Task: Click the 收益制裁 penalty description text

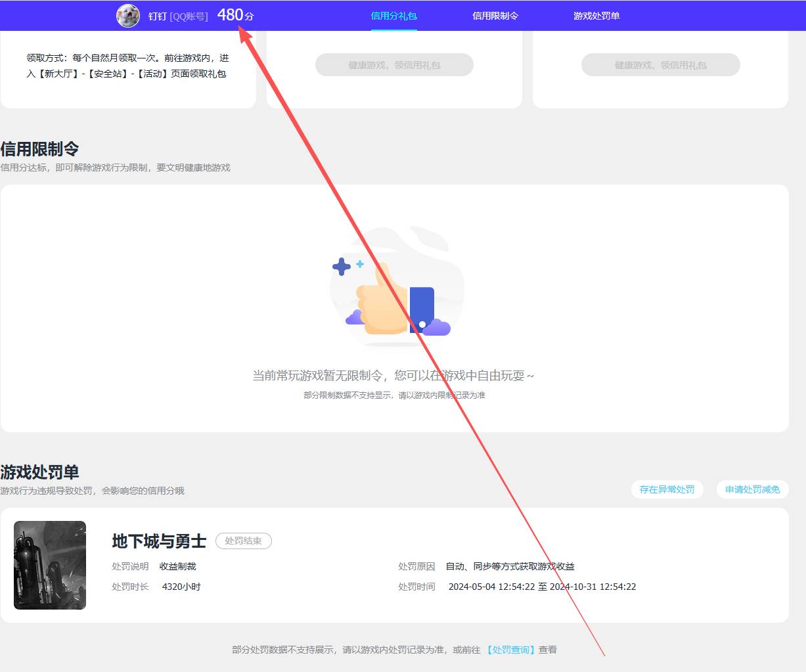Action: [x=179, y=566]
